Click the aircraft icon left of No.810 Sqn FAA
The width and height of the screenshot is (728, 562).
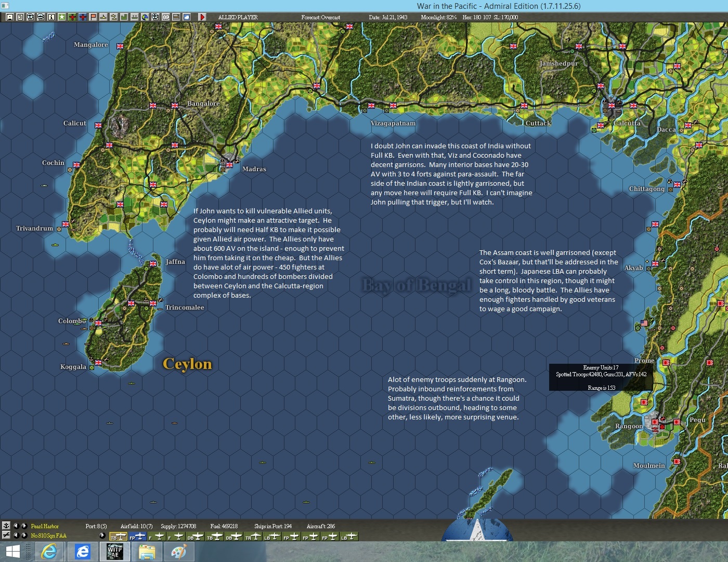6,535
